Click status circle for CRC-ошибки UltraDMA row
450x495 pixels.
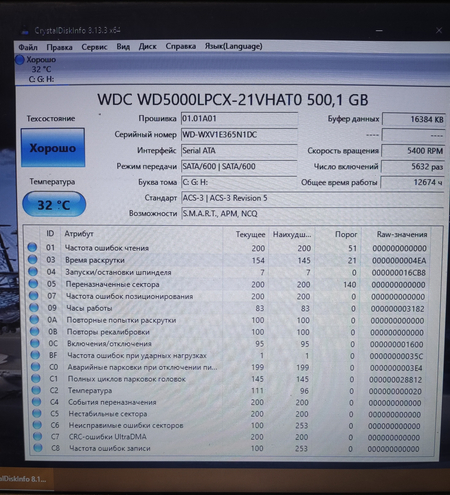pyautogui.click(x=37, y=436)
